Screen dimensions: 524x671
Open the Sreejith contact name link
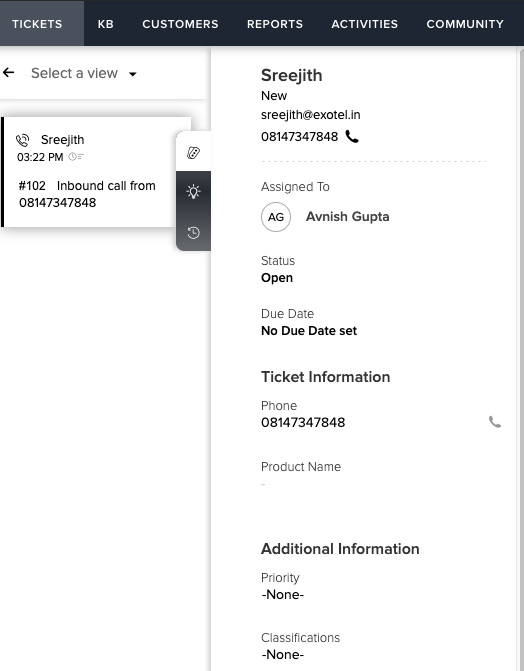292,75
